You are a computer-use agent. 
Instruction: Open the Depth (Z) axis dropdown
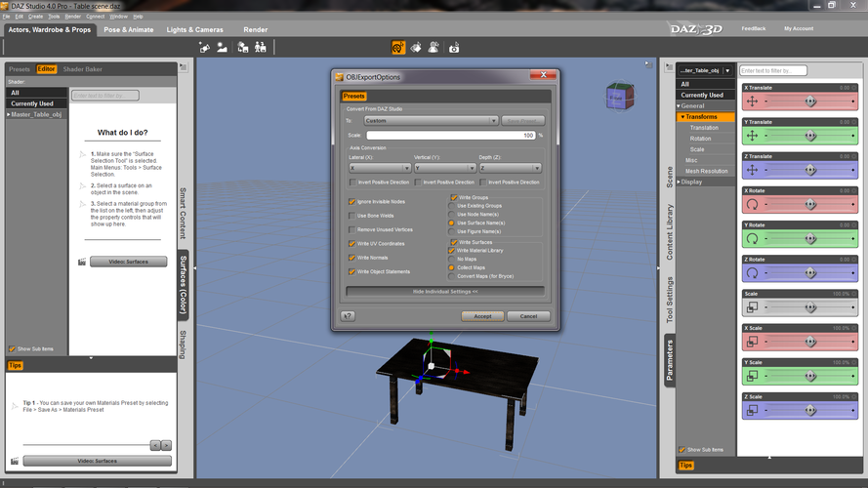tap(510, 168)
